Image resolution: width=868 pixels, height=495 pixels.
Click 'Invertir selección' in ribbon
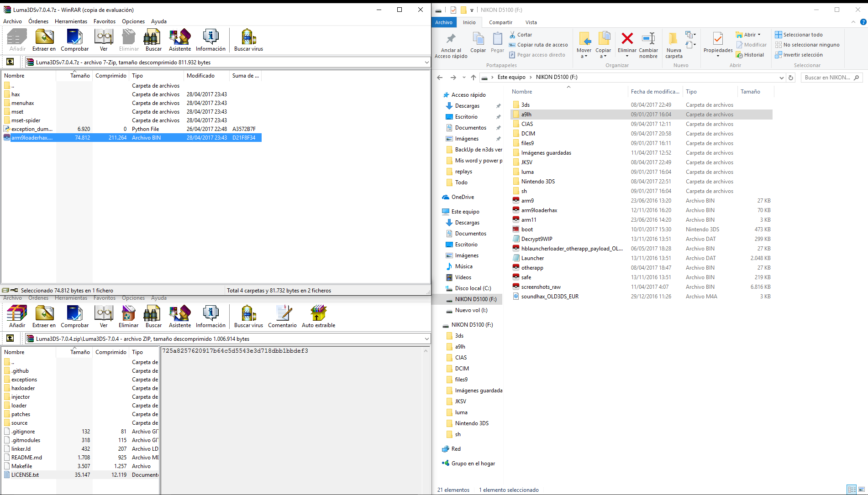coord(799,55)
